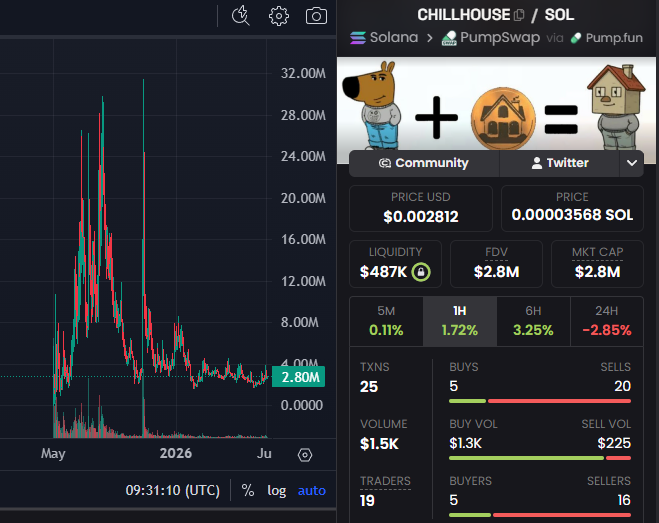Image resolution: width=659 pixels, height=523 pixels.
Task: Select the 5M timeframe tab
Action: pos(386,322)
